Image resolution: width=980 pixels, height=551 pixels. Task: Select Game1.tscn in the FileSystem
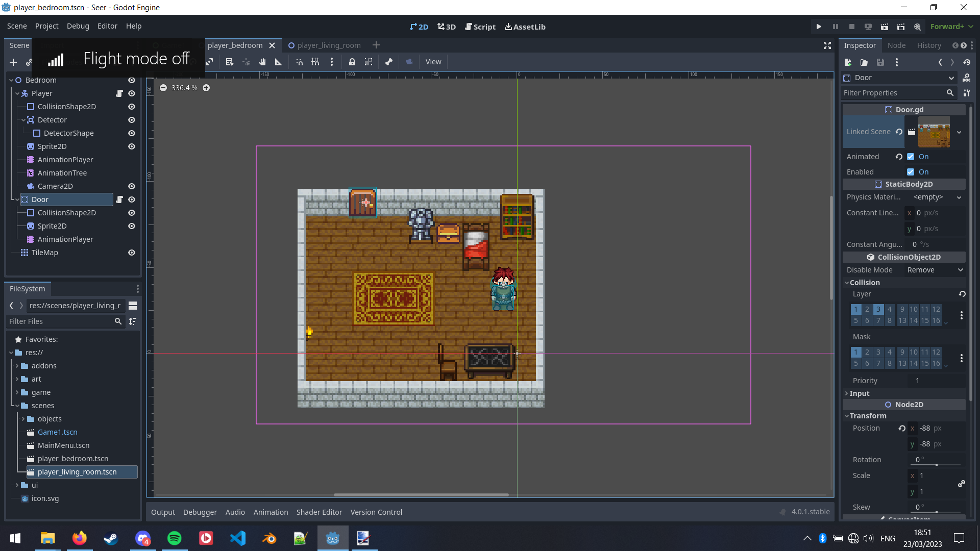pyautogui.click(x=58, y=432)
